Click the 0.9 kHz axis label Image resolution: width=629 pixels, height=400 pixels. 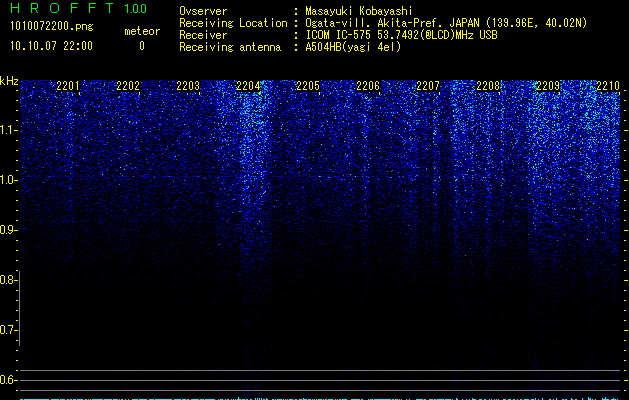click(8, 230)
